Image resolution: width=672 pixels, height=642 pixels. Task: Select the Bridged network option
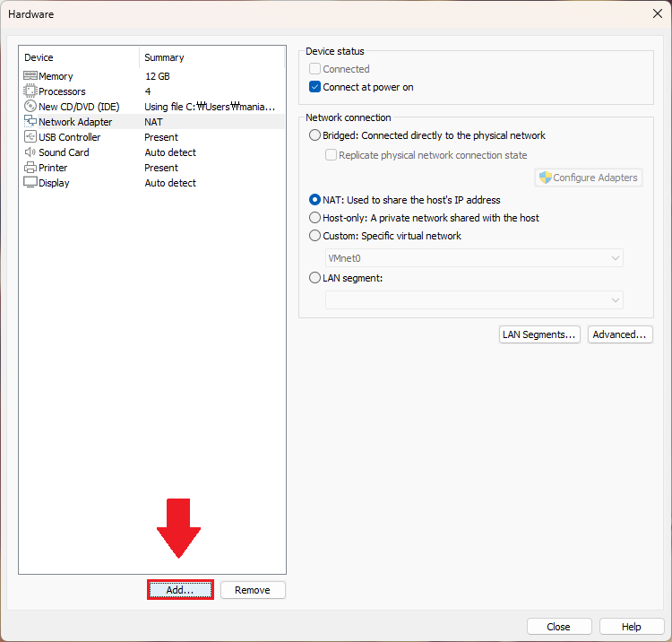[x=315, y=135]
